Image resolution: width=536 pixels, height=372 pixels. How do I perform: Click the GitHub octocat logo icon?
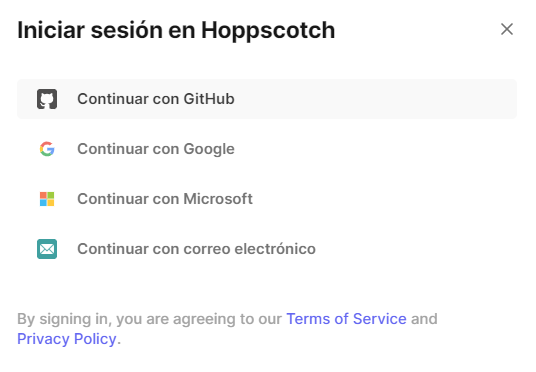click(47, 99)
